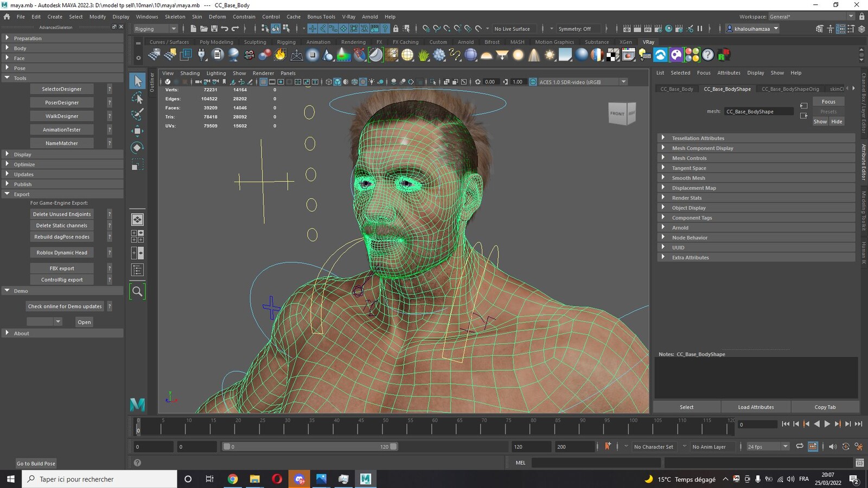This screenshot has width=868, height=488.
Task: Click the Load Attributes button
Action: point(756,407)
